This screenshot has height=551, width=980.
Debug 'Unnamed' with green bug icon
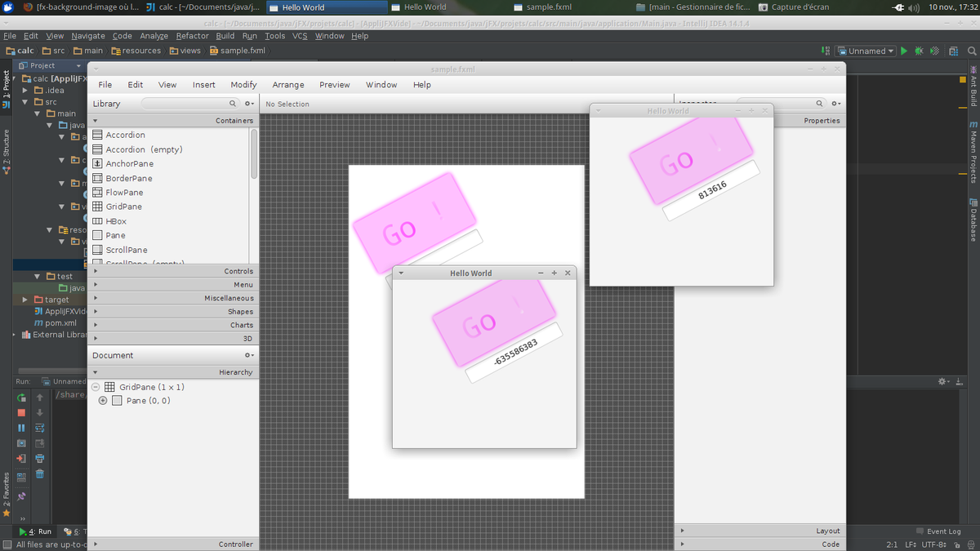tap(919, 51)
